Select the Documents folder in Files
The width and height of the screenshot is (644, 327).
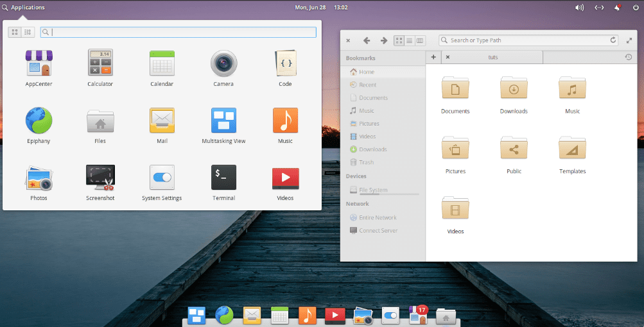(455, 94)
